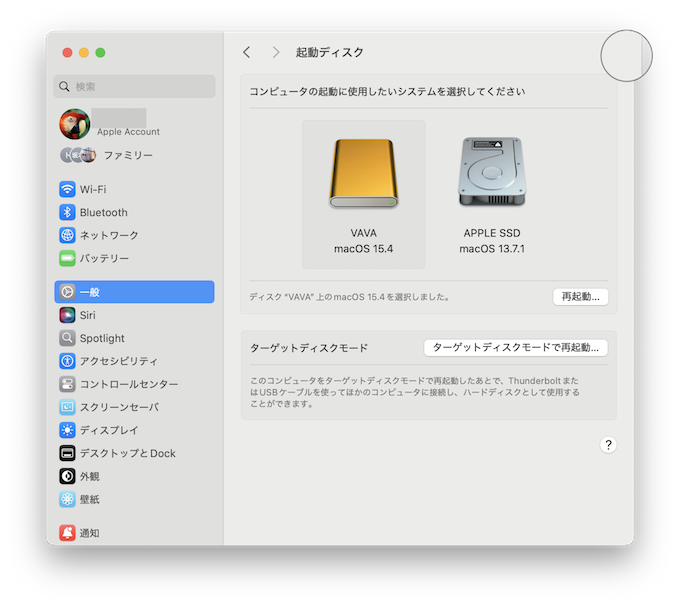
Task: Select the VAVA external disk icon
Action: (x=363, y=174)
